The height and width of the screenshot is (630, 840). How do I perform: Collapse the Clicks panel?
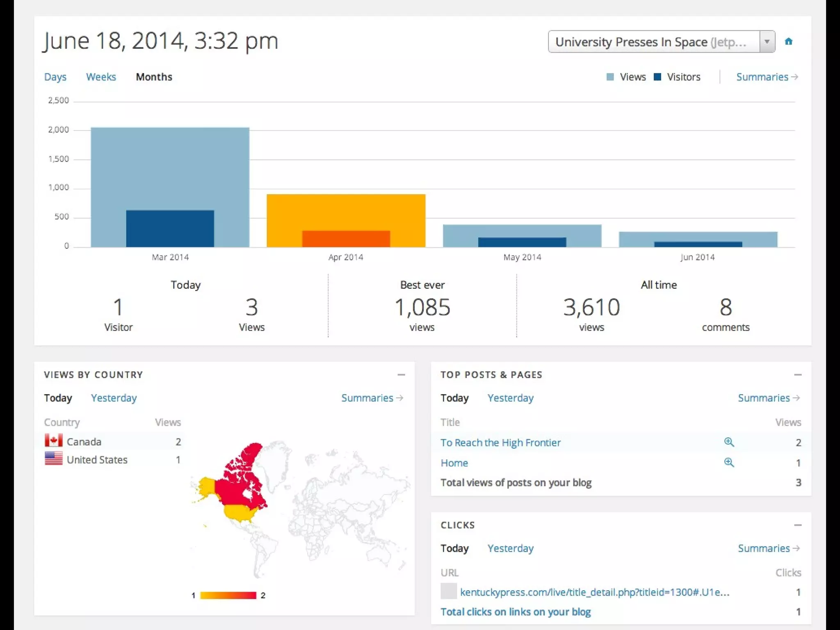pyautogui.click(x=798, y=525)
